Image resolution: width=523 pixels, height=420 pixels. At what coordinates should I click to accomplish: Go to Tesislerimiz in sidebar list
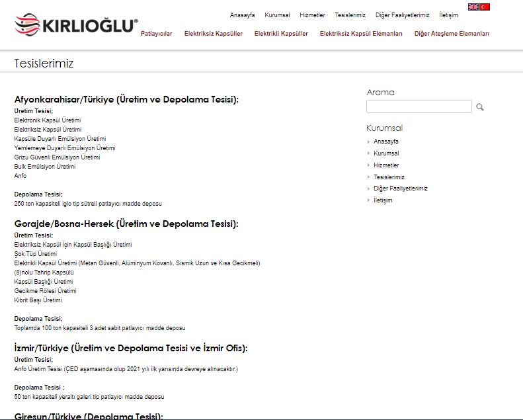click(389, 177)
